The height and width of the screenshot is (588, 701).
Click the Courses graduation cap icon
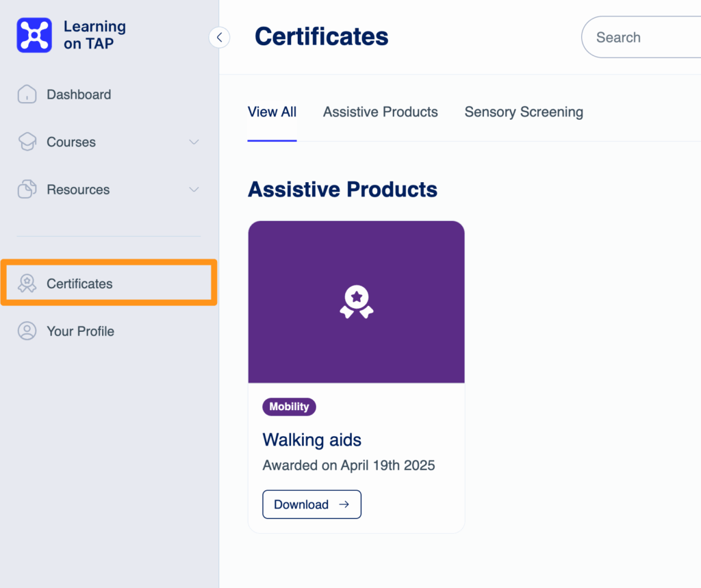pyautogui.click(x=27, y=142)
